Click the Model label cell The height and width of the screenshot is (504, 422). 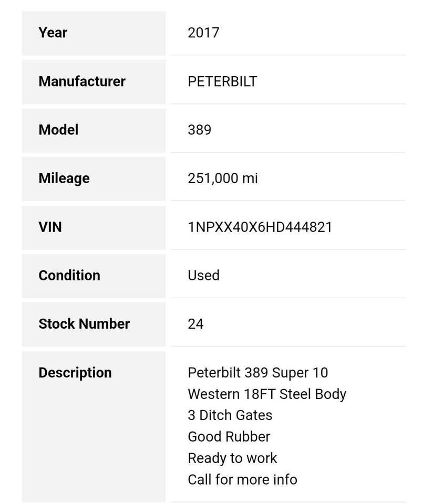[94, 130]
